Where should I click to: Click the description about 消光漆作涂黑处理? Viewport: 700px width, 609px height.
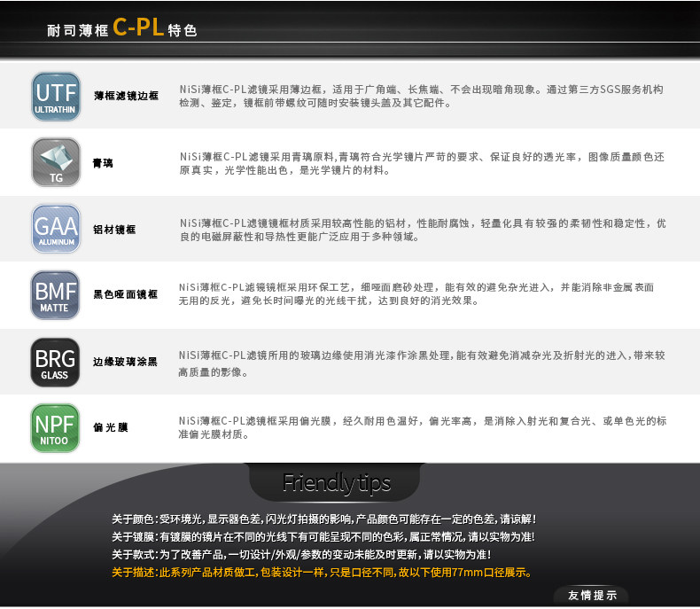[x=422, y=363]
